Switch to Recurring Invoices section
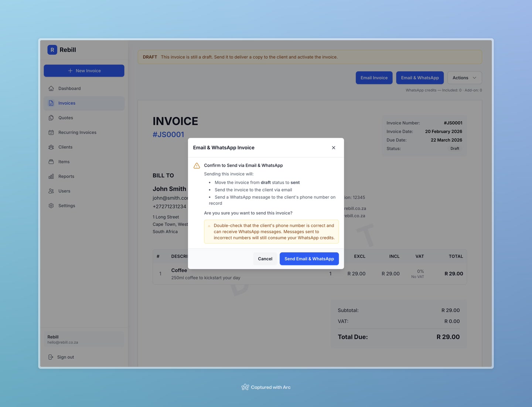532x407 pixels. coord(77,132)
